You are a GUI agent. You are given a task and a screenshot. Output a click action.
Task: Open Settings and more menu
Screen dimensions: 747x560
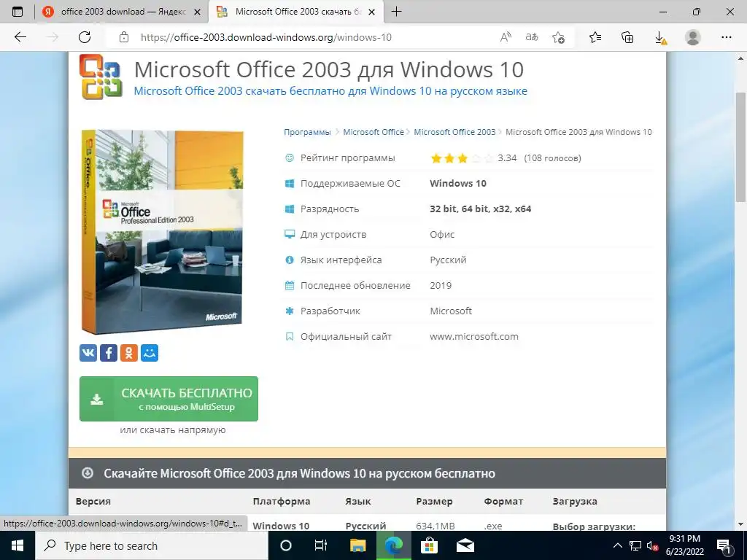[726, 37]
